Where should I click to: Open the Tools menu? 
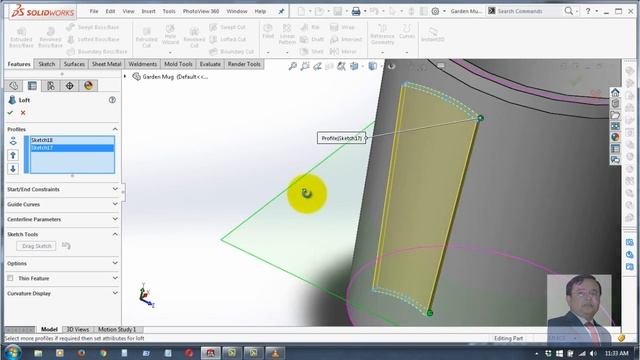coord(169,11)
